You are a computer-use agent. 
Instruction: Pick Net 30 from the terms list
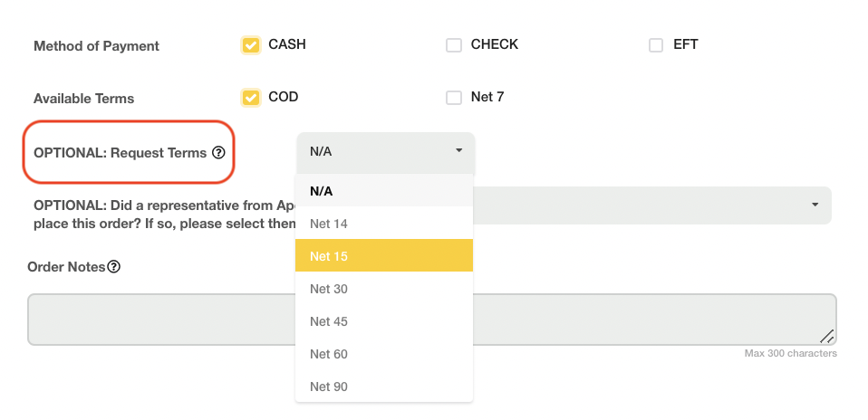pos(329,289)
